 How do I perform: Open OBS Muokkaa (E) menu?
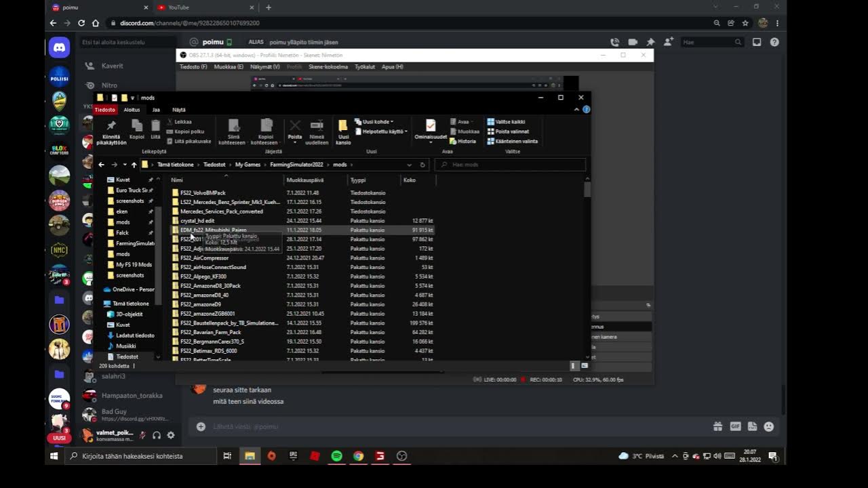(229, 67)
